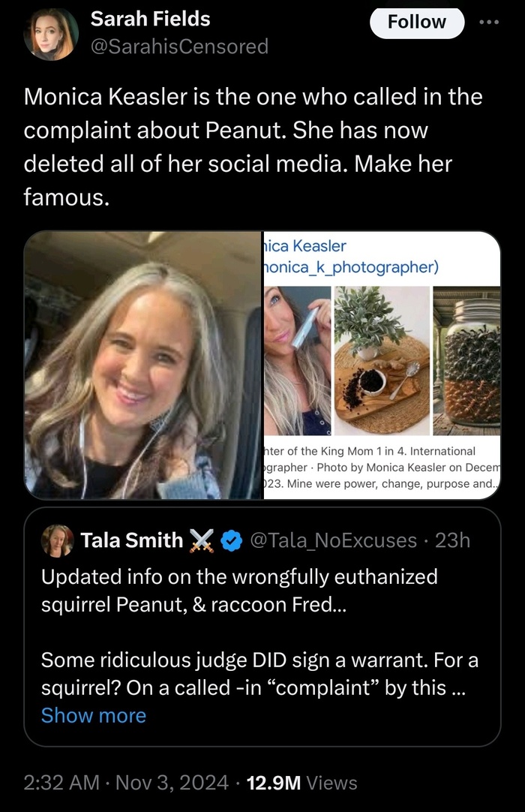Click the main tweet text

click(253, 148)
